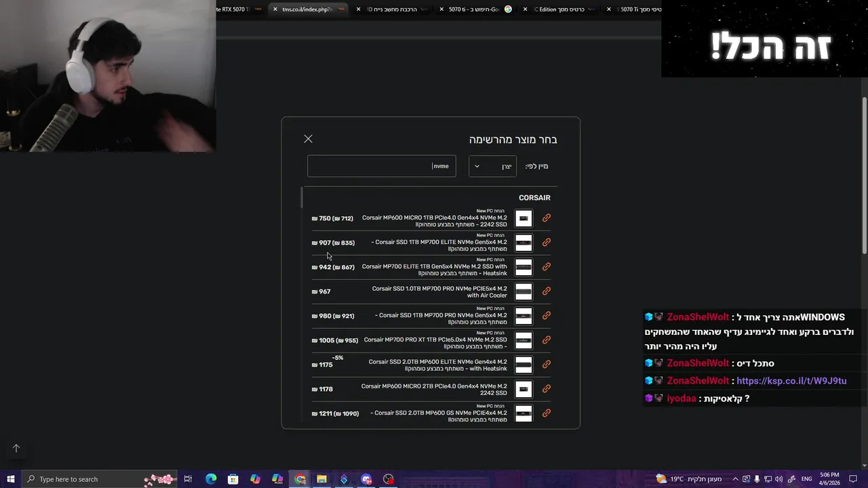Click price 1175 with -5% discount
Viewport: 868px width, 488px height.
click(322, 365)
